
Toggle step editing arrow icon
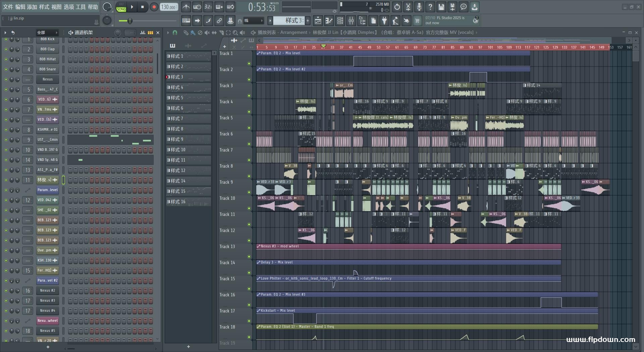coord(197,21)
